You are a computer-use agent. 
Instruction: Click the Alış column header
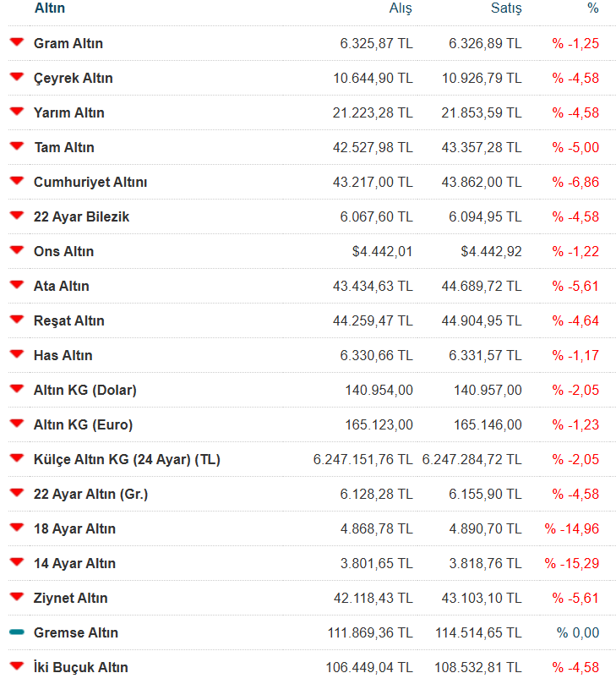point(400,8)
